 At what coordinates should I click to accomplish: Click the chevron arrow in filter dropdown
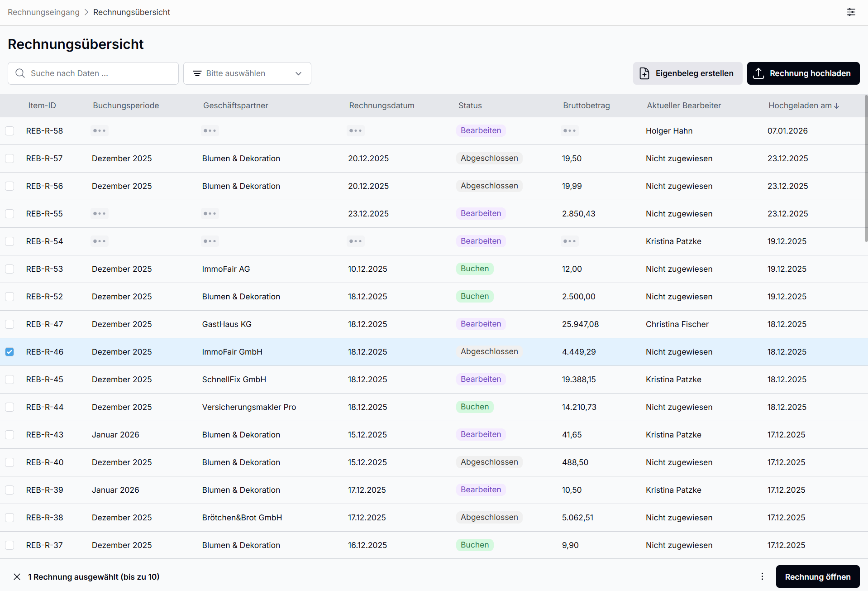[298, 73]
